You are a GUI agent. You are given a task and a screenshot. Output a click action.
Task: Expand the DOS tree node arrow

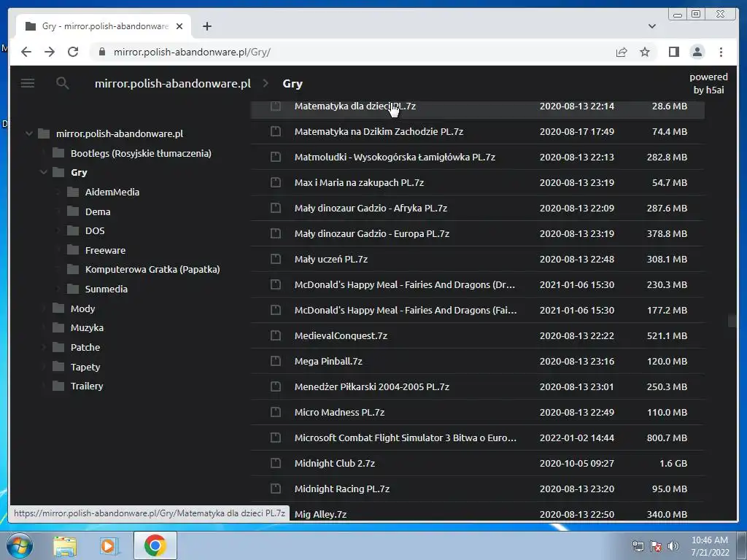pyautogui.click(x=58, y=230)
